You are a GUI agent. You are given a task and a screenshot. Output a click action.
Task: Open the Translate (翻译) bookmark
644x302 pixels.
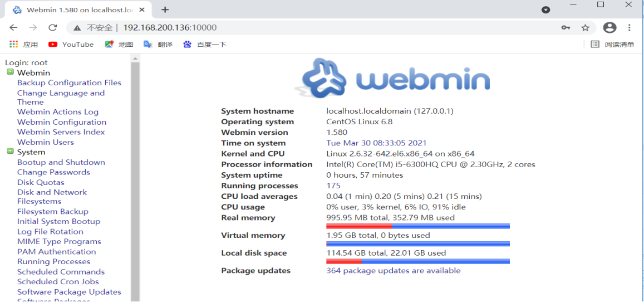coord(158,45)
